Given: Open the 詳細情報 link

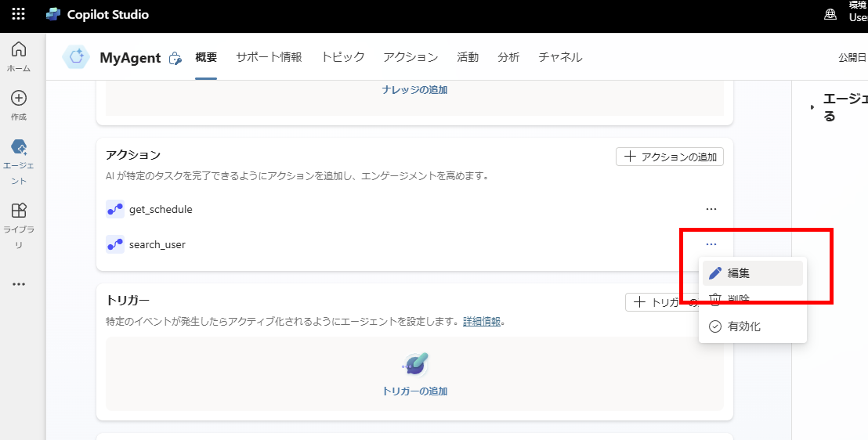Looking at the screenshot, I should coord(481,322).
